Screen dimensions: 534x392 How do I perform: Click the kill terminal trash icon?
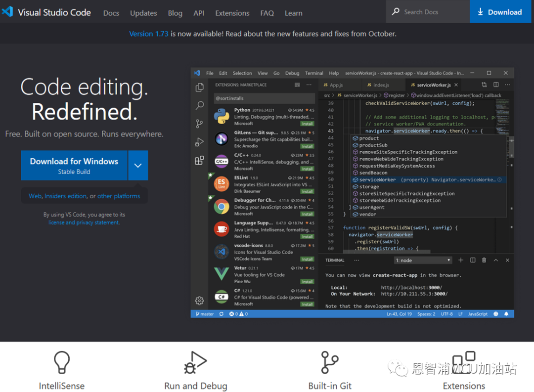[x=484, y=260]
